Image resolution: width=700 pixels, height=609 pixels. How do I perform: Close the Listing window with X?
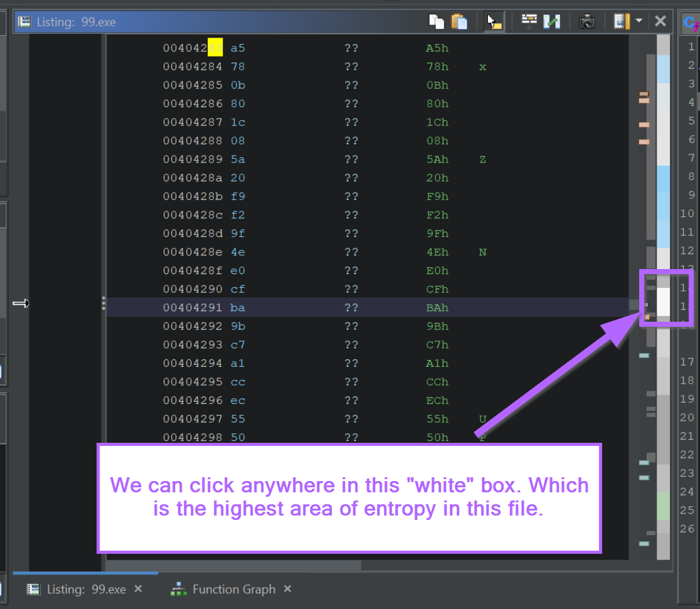(x=660, y=21)
